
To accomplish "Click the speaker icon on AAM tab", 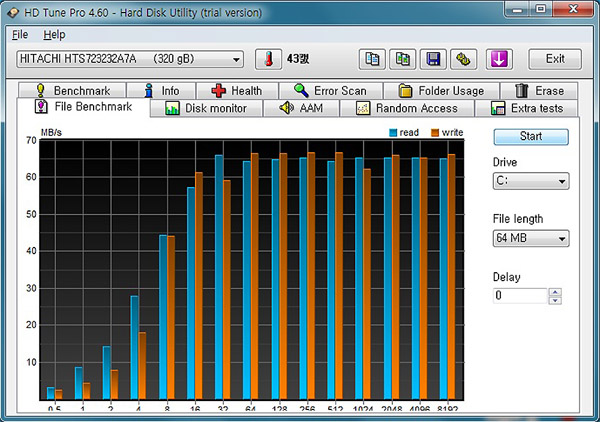I will tap(286, 108).
